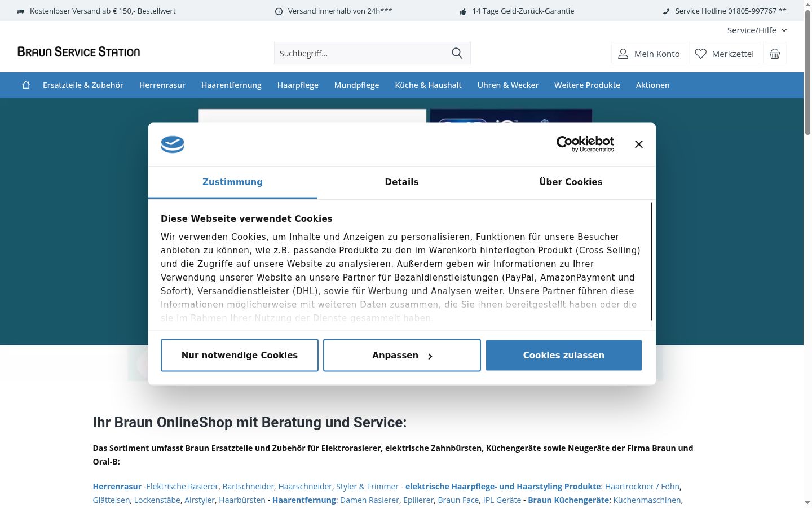Click the blue cookie dialog logo icon
The width and height of the screenshot is (812, 508).
tap(173, 144)
